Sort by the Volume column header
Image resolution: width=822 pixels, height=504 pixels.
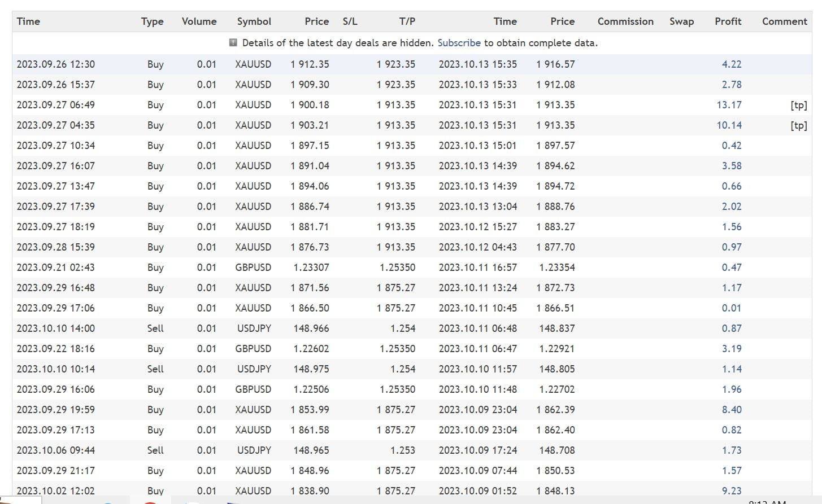point(199,21)
